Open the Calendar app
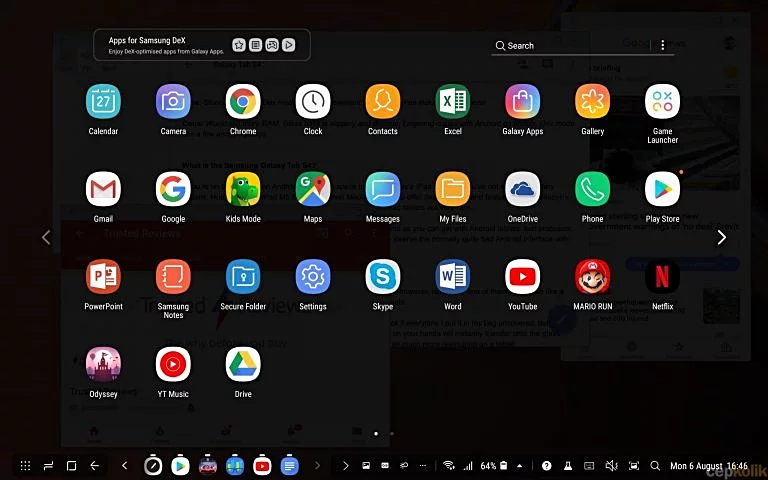 click(x=103, y=102)
